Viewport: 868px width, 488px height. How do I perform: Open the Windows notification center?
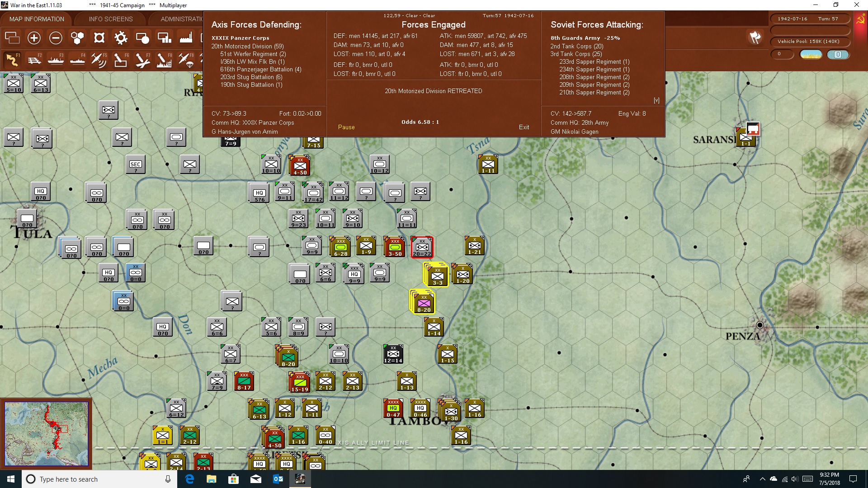pyautogui.click(x=853, y=479)
